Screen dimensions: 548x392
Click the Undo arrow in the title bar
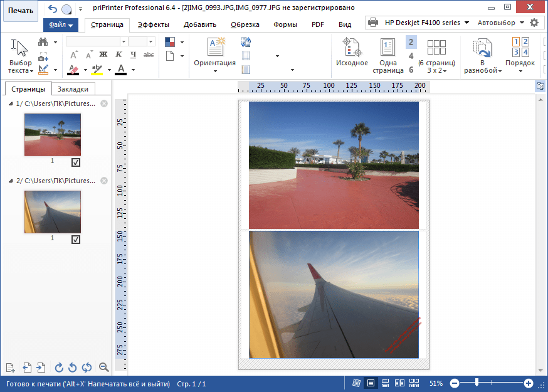coord(53,9)
